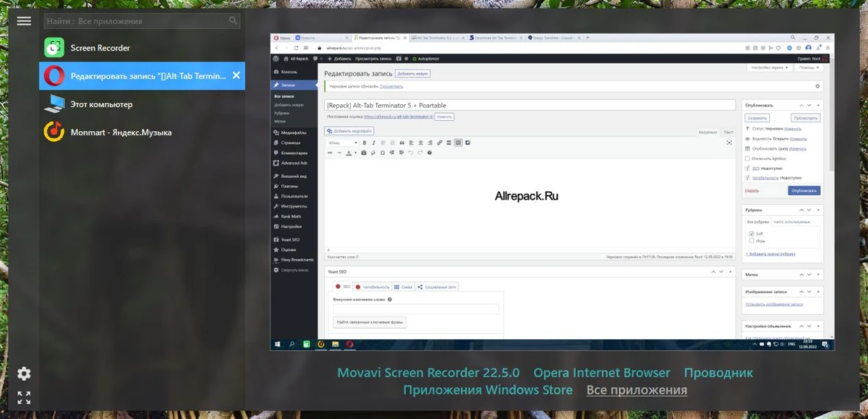Image resolution: width=868 pixels, height=419 pixels.
Task: Open Alt-Tab Terminator settings gear
Action: coord(24,373)
